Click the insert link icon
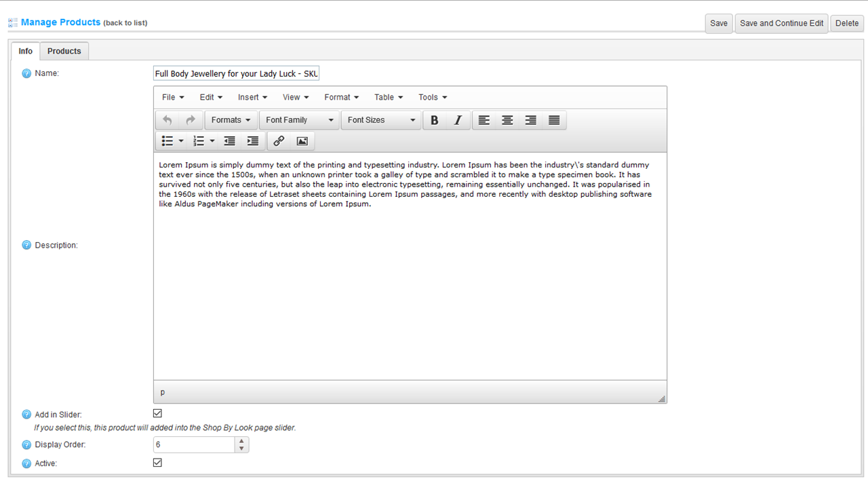868x483 pixels. (x=279, y=141)
